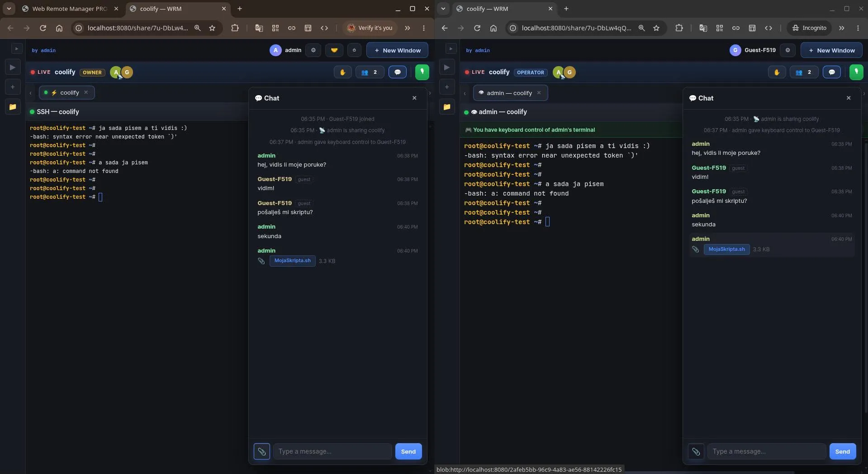Viewport: 868px width, 474px height.
Task: Focus guest chat message input field
Action: point(767,451)
